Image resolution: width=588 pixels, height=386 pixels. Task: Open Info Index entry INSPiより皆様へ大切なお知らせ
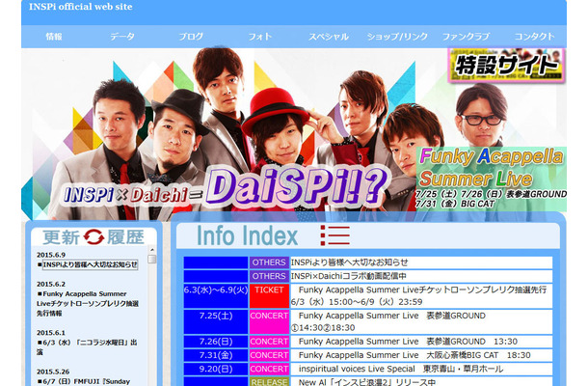(421, 262)
